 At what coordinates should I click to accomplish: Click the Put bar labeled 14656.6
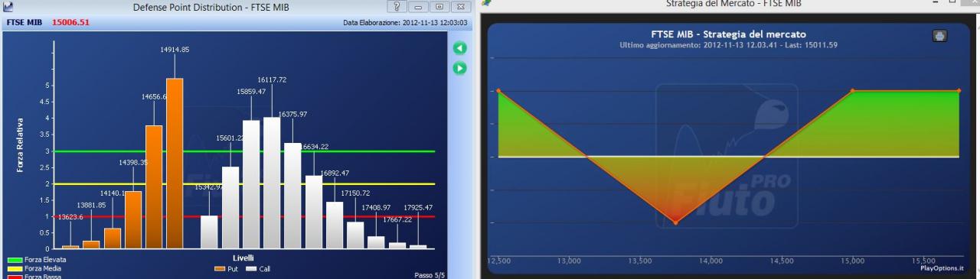[x=154, y=187]
